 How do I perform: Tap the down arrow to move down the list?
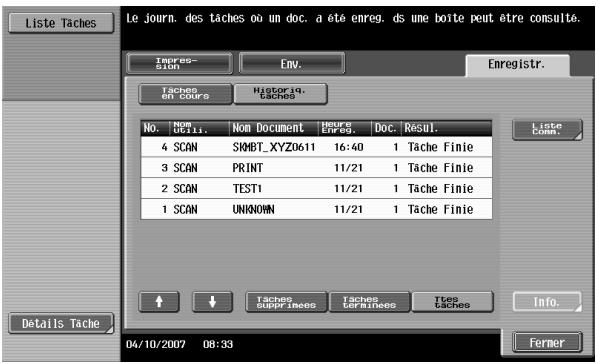(x=212, y=302)
